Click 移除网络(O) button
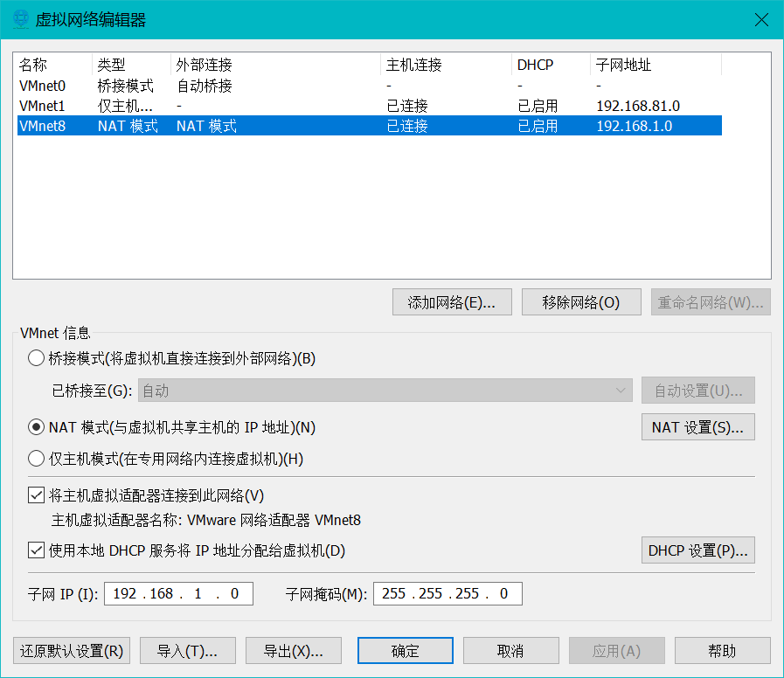The height and width of the screenshot is (678, 784). (581, 302)
